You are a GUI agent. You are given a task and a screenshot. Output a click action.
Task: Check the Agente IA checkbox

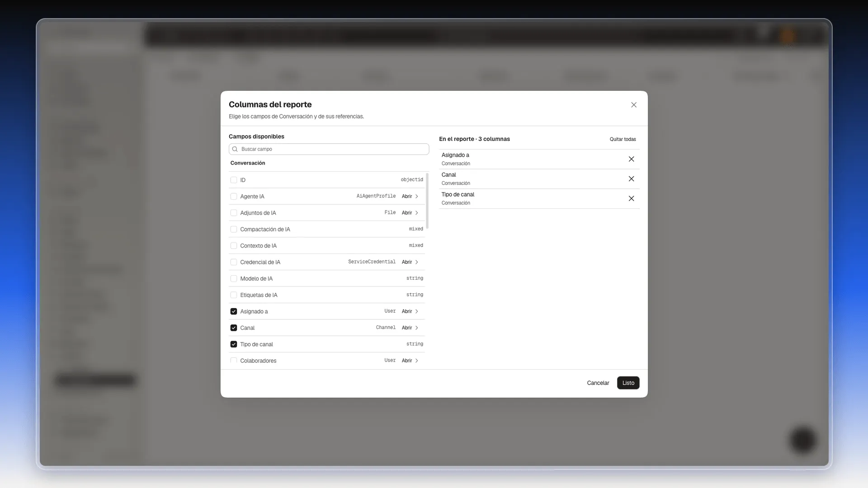point(234,197)
